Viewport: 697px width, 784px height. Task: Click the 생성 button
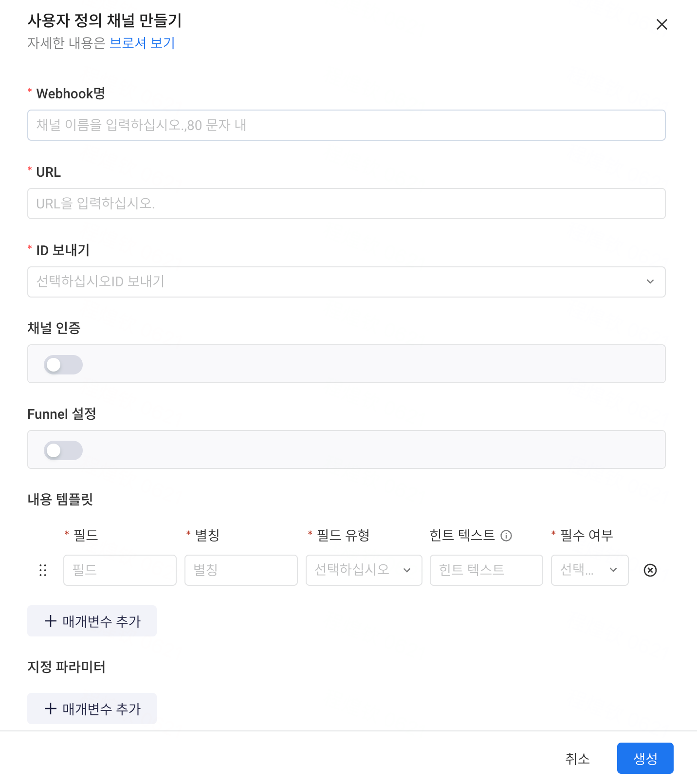(645, 758)
